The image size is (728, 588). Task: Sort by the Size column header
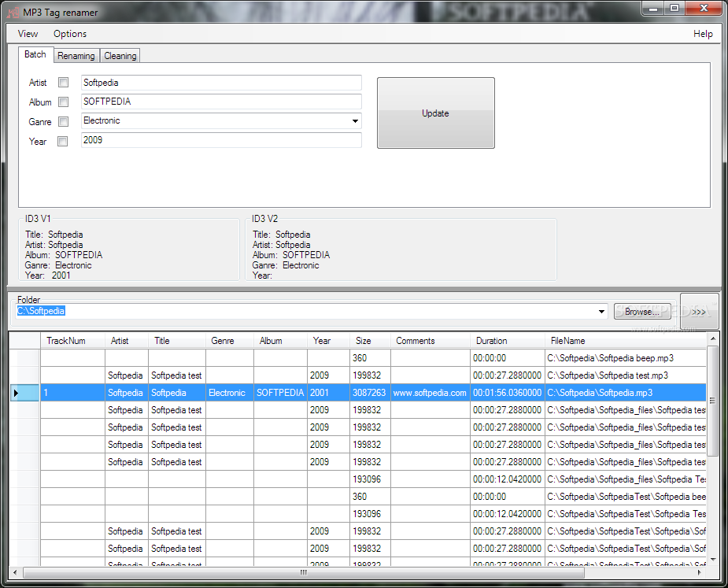tap(370, 341)
